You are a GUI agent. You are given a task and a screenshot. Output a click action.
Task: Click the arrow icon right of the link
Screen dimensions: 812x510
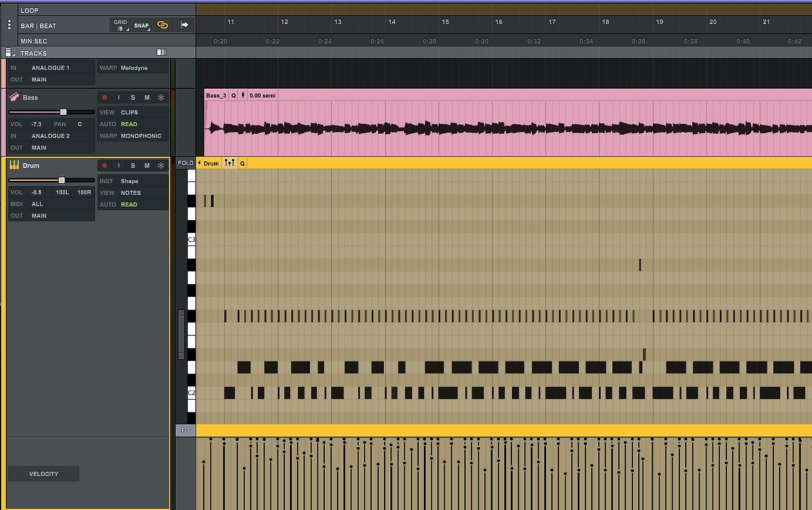coord(185,25)
